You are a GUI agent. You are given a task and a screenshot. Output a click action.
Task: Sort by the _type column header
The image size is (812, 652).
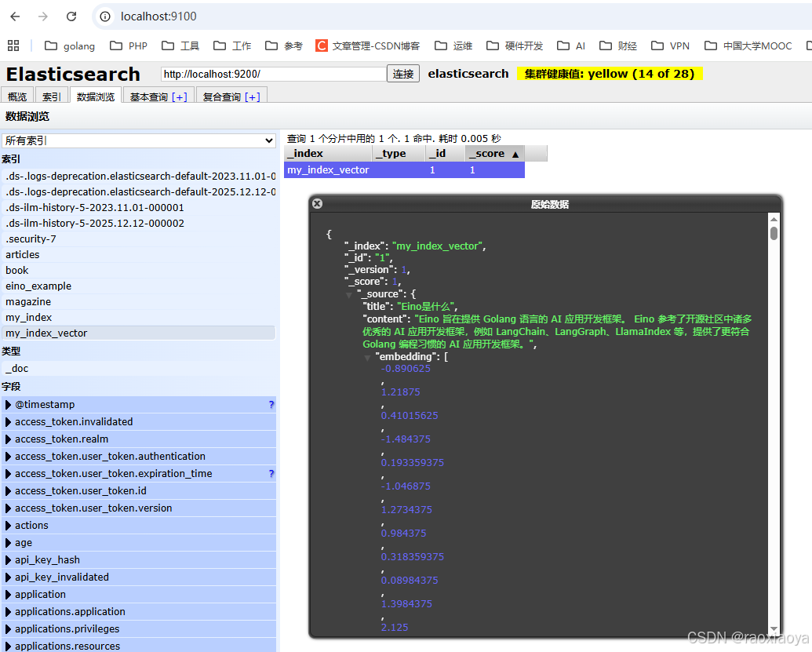click(399, 154)
